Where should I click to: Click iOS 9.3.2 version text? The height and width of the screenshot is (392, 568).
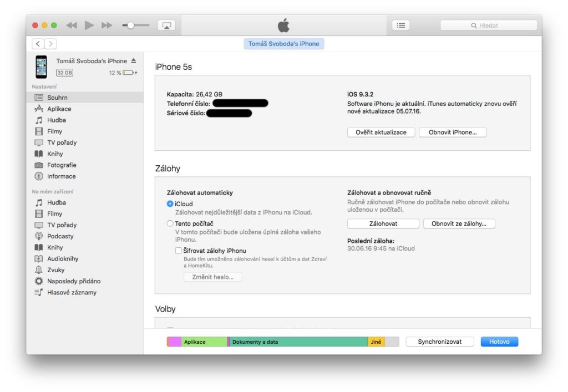pyautogui.click(x=360, y=94)
